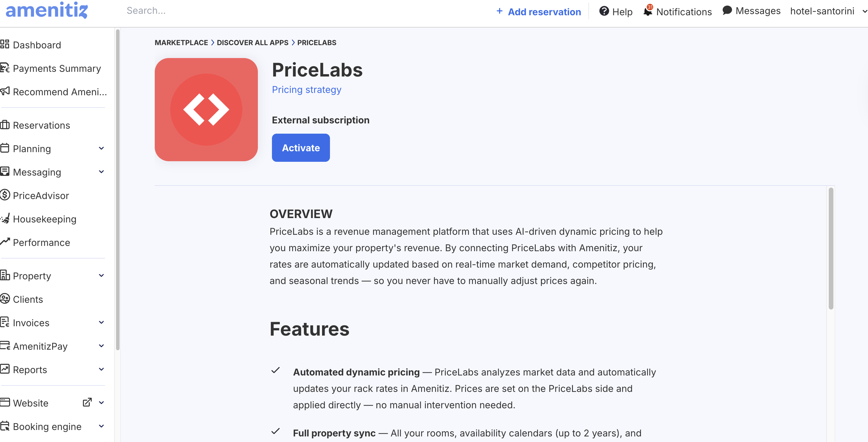This screenshot has width=868, height=442.
Task: Click the Messages speech bubble icon
Action: point(727,11)
